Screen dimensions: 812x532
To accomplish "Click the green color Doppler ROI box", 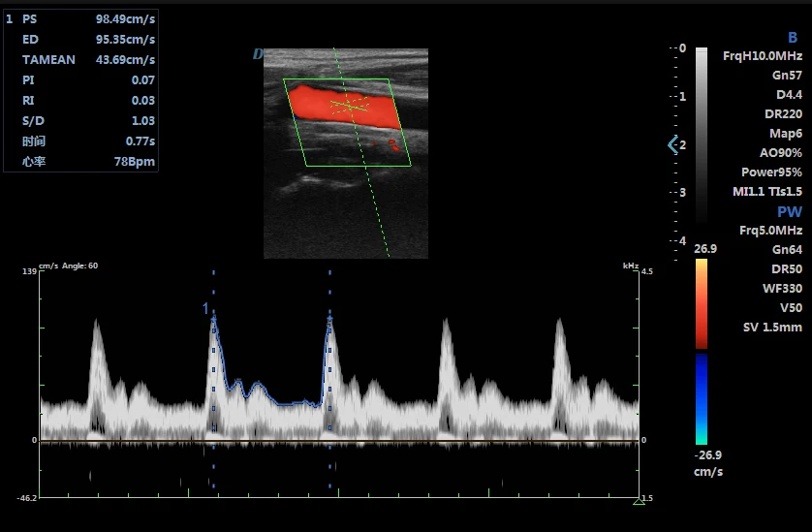I will point(347,122).
